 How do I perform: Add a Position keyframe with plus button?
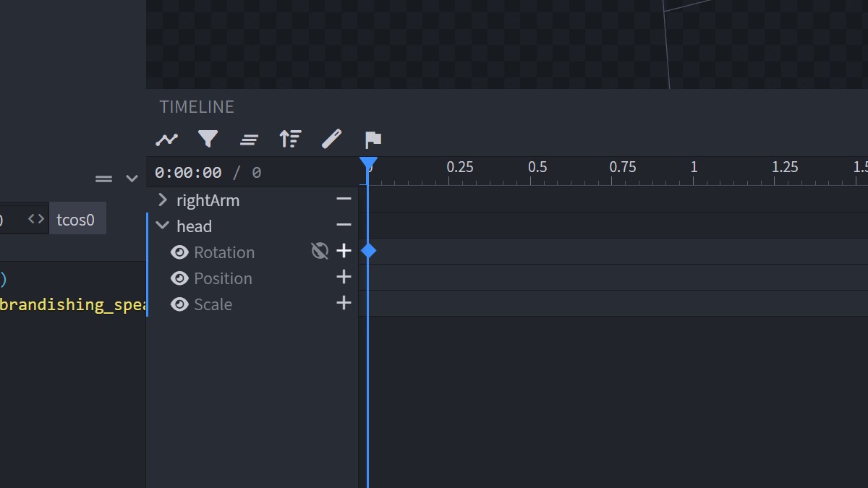pyautogui.click(x=344, y=277)
